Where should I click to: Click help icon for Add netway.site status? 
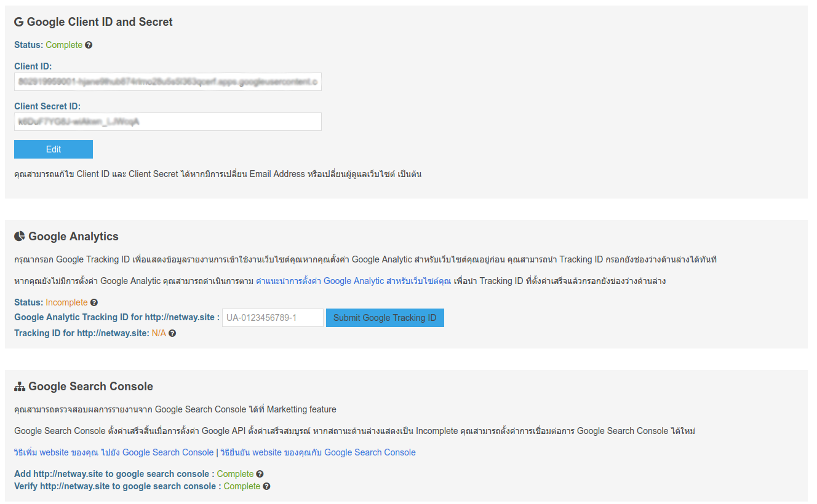point(260,474)
